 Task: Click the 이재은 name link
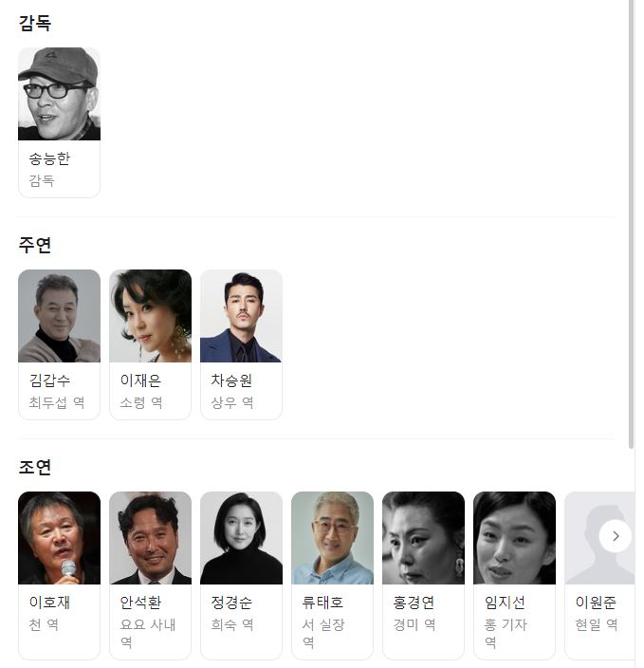coord(140,380)
